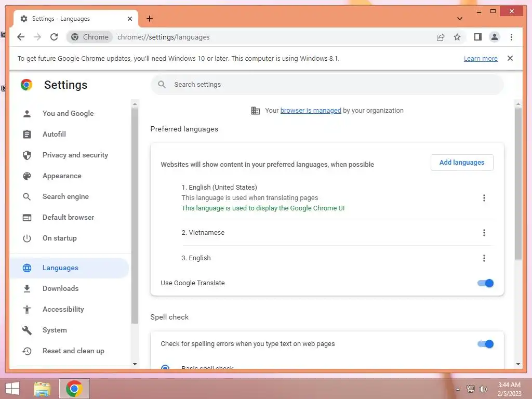The image size is (532, 399).
Task: Open the Appearance settings section
Action: [70, 176]
